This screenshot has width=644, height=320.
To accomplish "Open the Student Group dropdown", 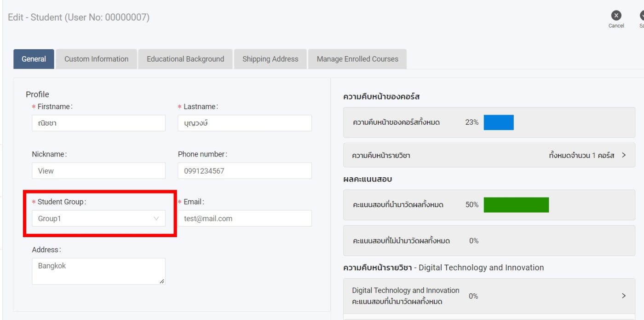I will coord(98,219).
